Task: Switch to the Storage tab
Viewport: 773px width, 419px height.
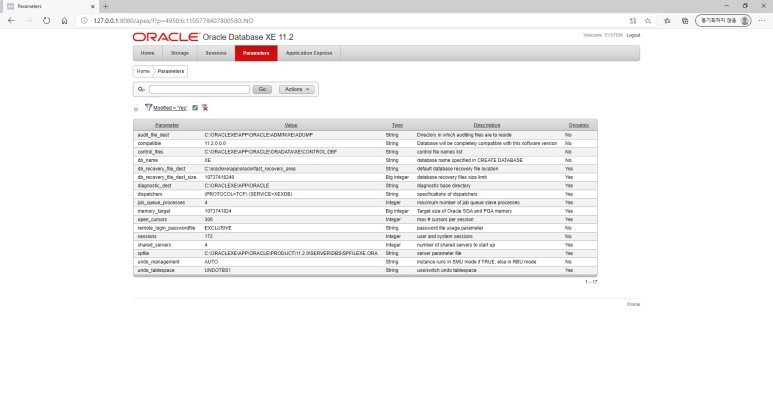Action: click(x=180, y=53)
